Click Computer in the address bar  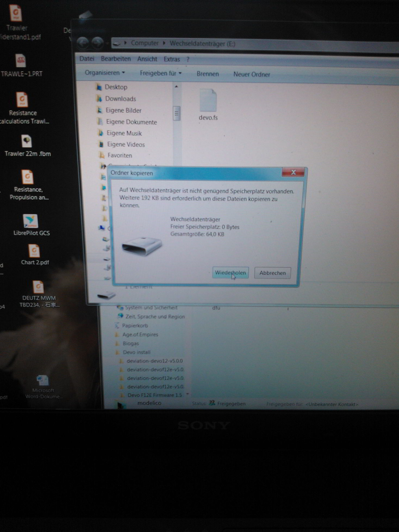point(145,43)
